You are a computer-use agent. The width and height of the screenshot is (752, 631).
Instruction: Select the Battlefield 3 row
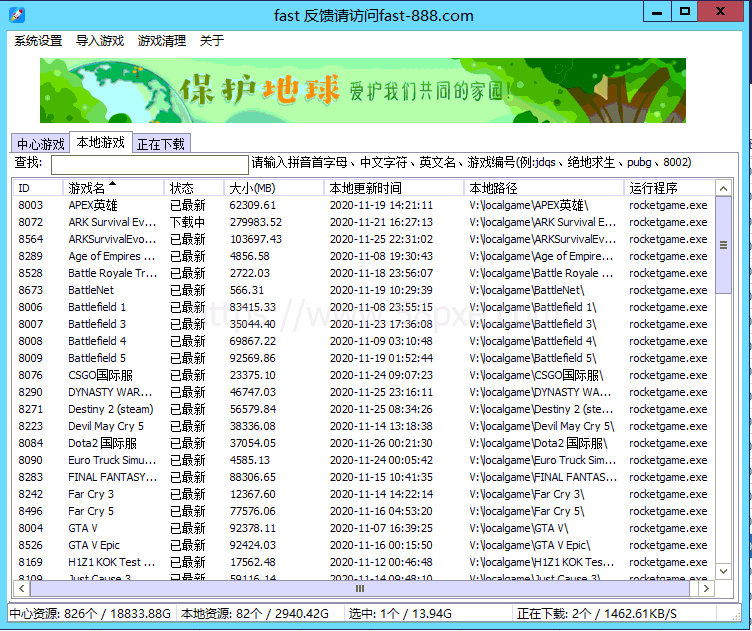364,325
